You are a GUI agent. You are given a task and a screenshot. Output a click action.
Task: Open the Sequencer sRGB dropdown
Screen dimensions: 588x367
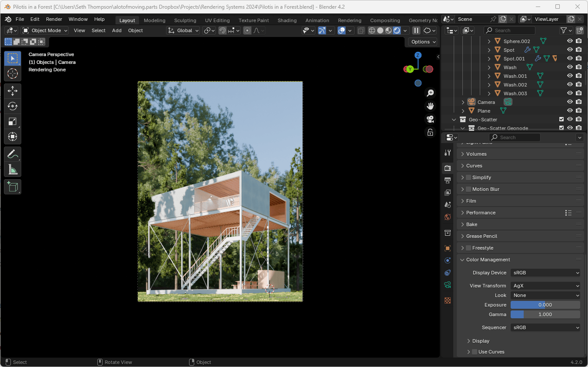[545, 327]
